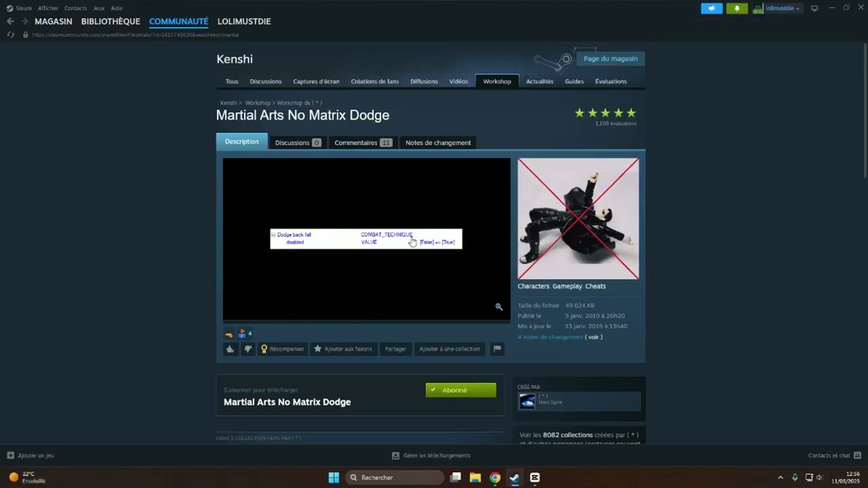Open the Jeux menu

(99, 8)
